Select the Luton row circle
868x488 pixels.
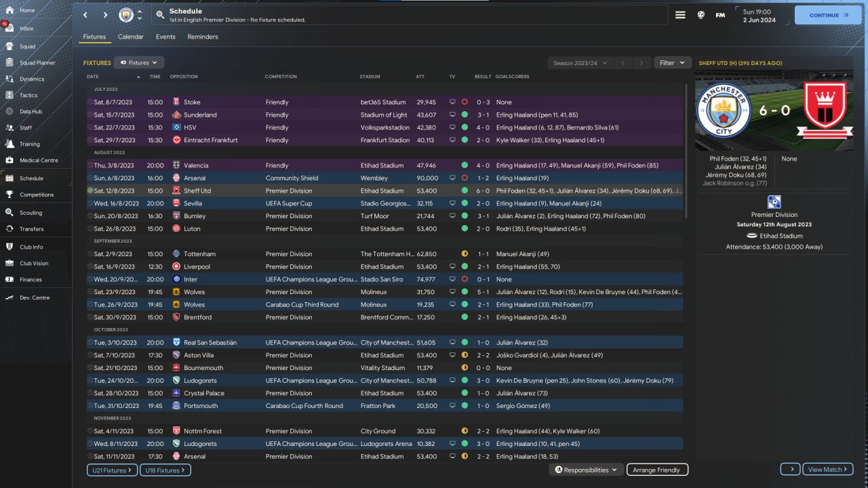(x=90, y=229)
